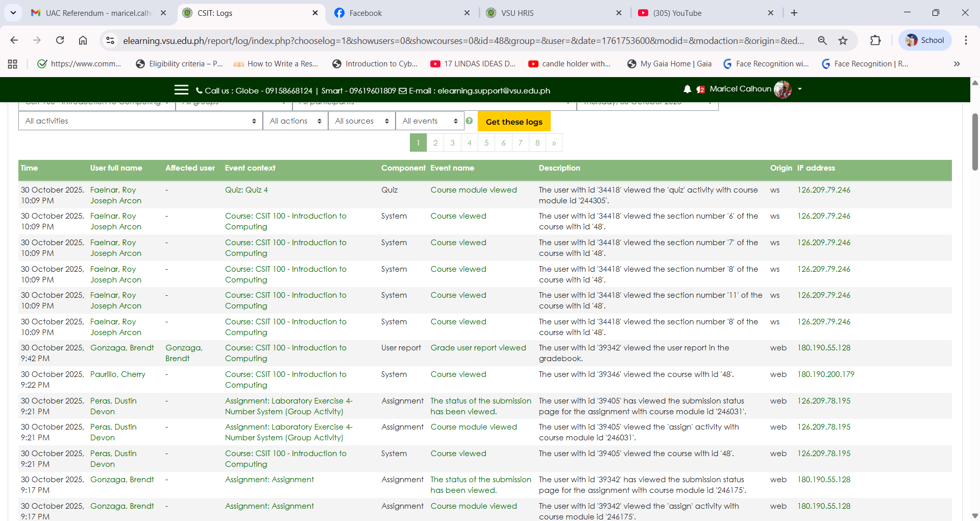Open the messages icon beside the bell

click(700, 90)
